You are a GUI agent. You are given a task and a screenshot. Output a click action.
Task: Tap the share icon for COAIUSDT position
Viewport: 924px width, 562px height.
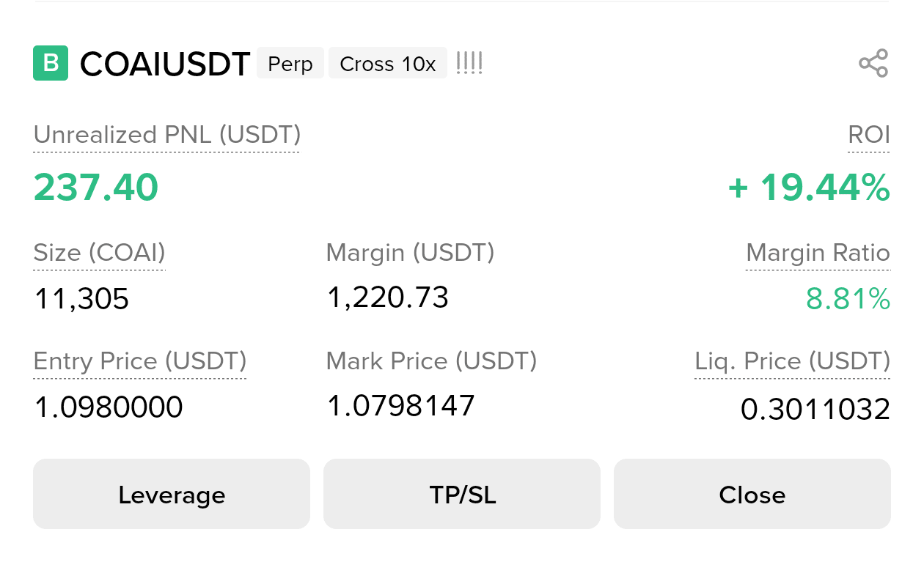tap(873, 63)
